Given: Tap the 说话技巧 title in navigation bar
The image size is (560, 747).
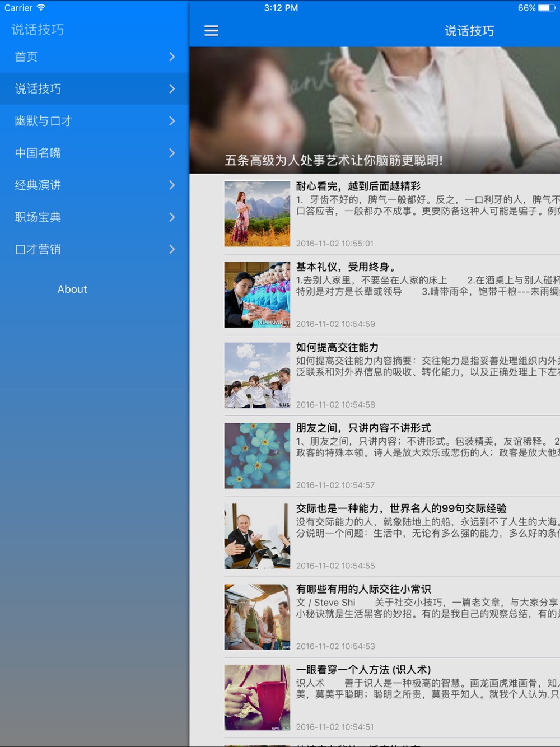Looking at the screenshot, I should coord(469,31).
